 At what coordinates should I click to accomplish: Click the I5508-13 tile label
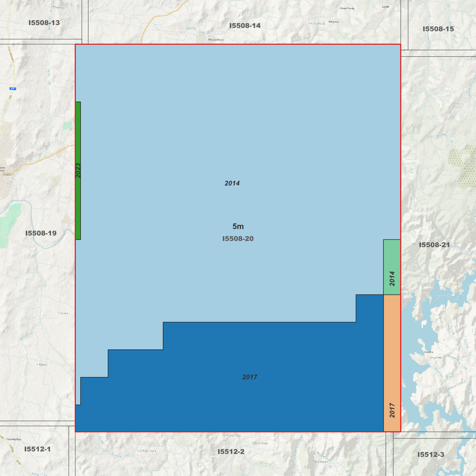click(x=44, y=23)
